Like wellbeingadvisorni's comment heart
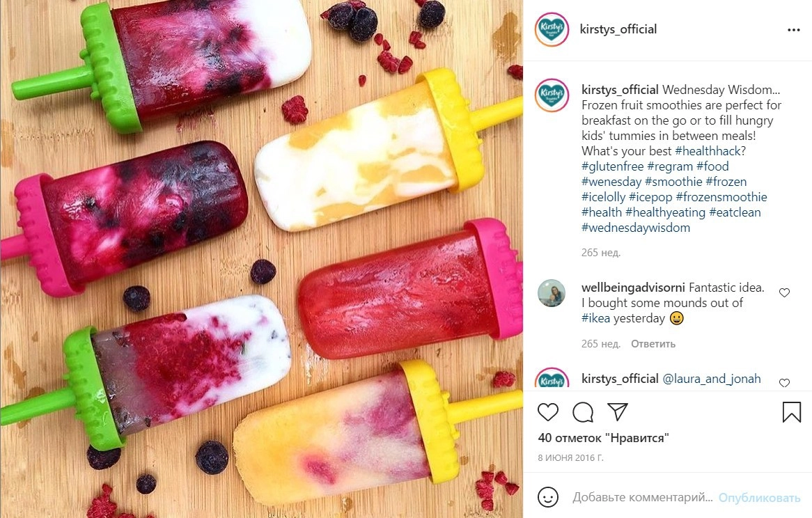Screen dimensions: 812x518 pos(785,293)
